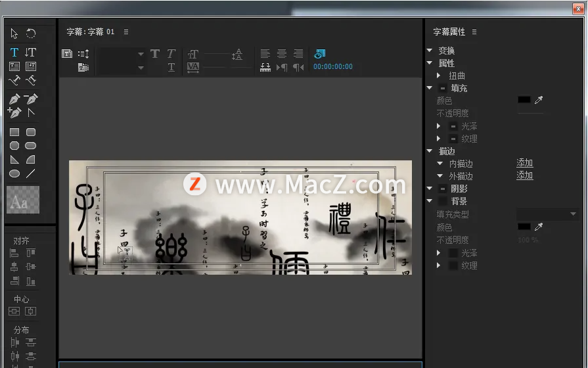The image size is (588, 368).
Task: Close the title designer window
Action: point(578,9)
